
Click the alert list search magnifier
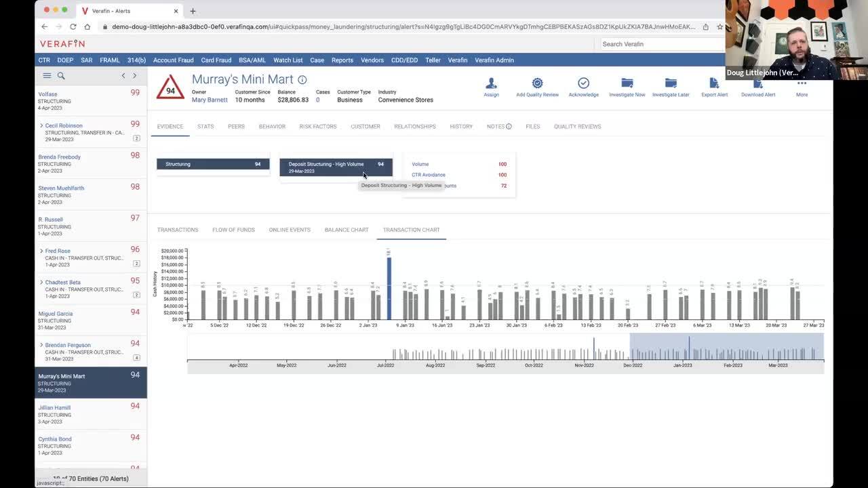tap(61, 76)
